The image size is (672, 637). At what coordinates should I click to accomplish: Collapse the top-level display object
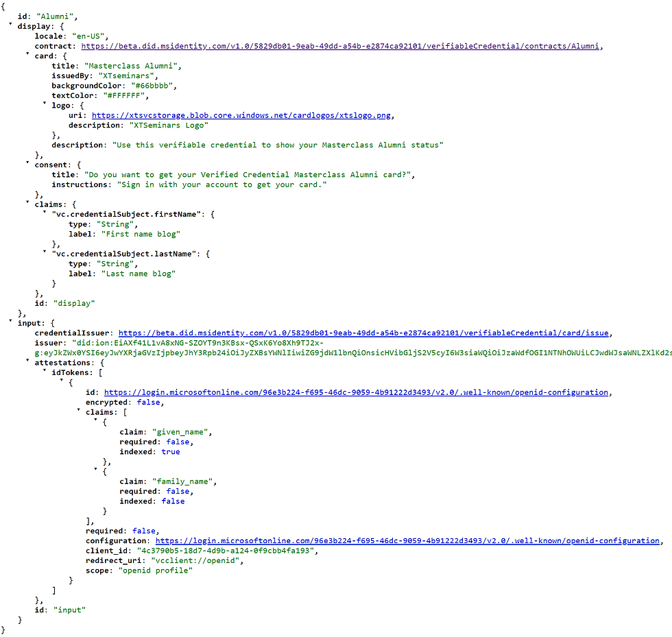[x=11, y=25]
